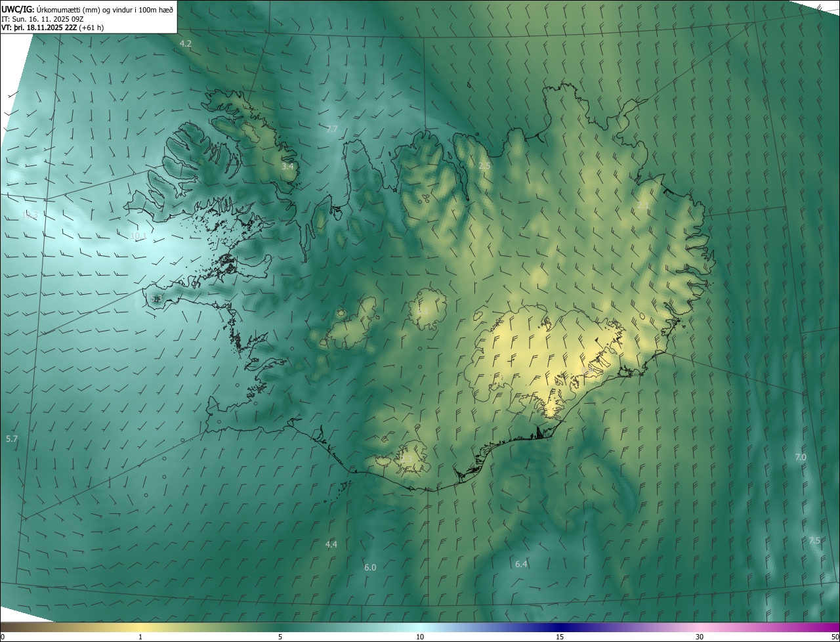Click the 7.0 value label near right edge

pyautogui.click(x=801, y=457)
